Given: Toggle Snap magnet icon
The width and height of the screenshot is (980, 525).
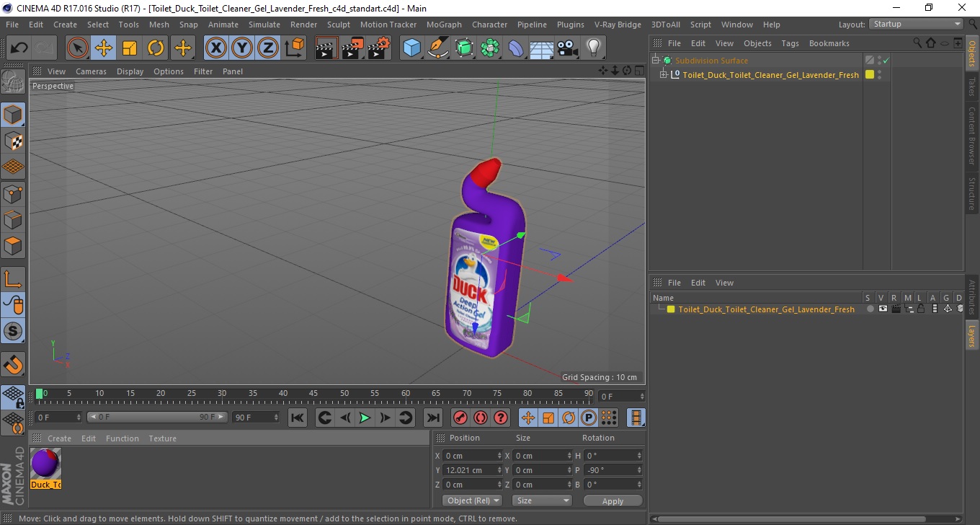Looking at the screenshot, I should [13, 363].
